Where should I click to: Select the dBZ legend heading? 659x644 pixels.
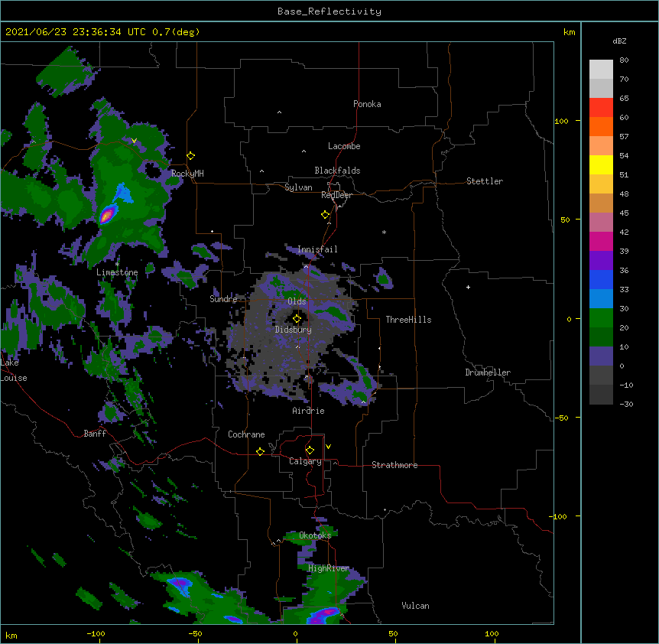[x=619, y=41]
